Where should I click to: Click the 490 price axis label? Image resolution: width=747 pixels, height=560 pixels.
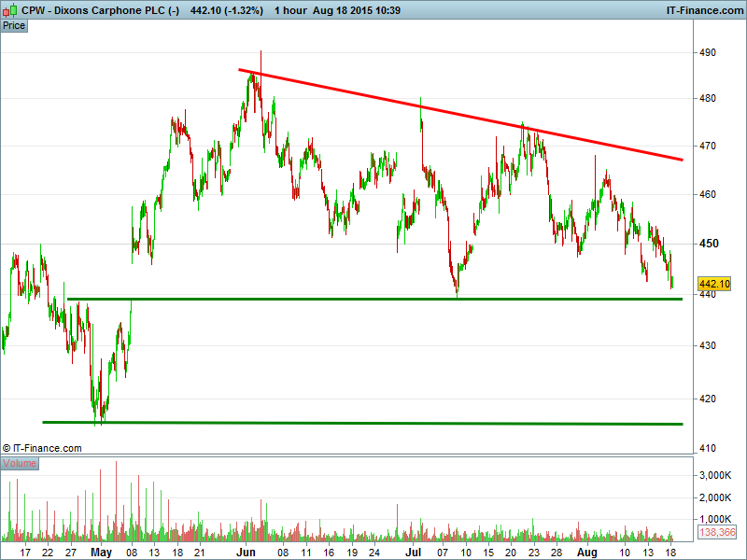(x=708, y=52)
